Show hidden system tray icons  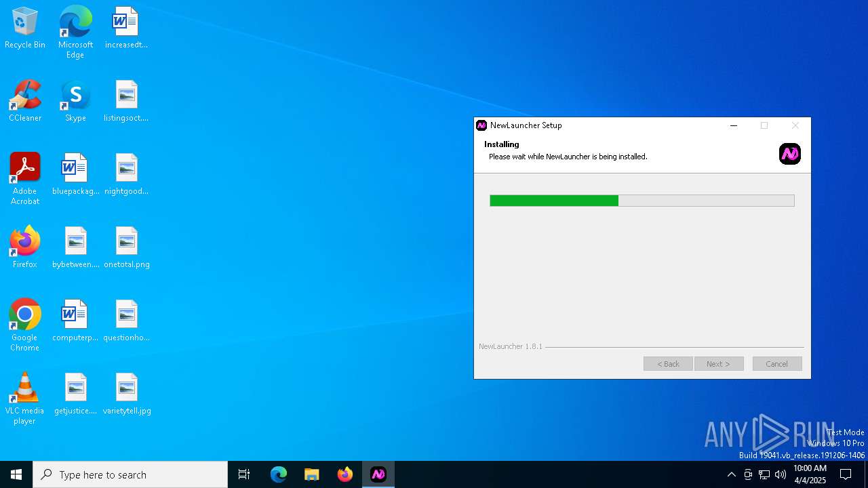731,474
